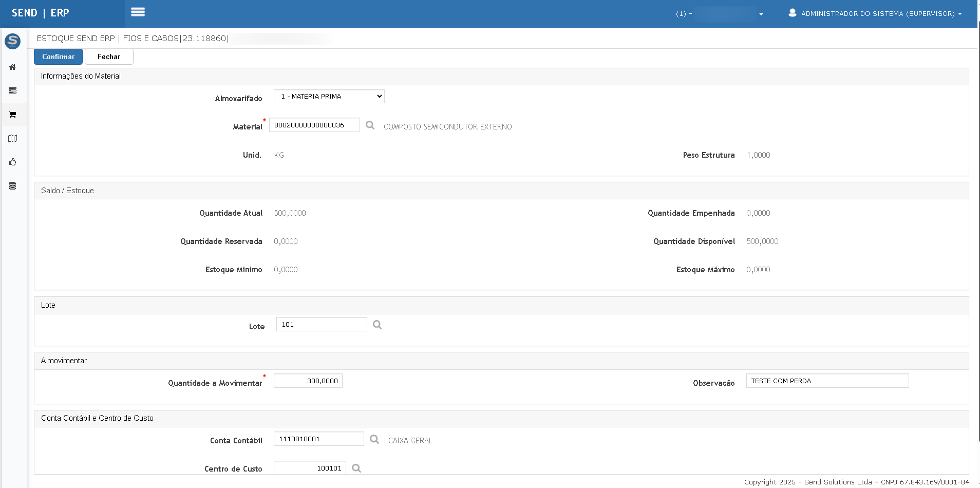Open the Almoxarifado dropdown
The height and width of the screenshot is (488, 980).
point(329,97)
